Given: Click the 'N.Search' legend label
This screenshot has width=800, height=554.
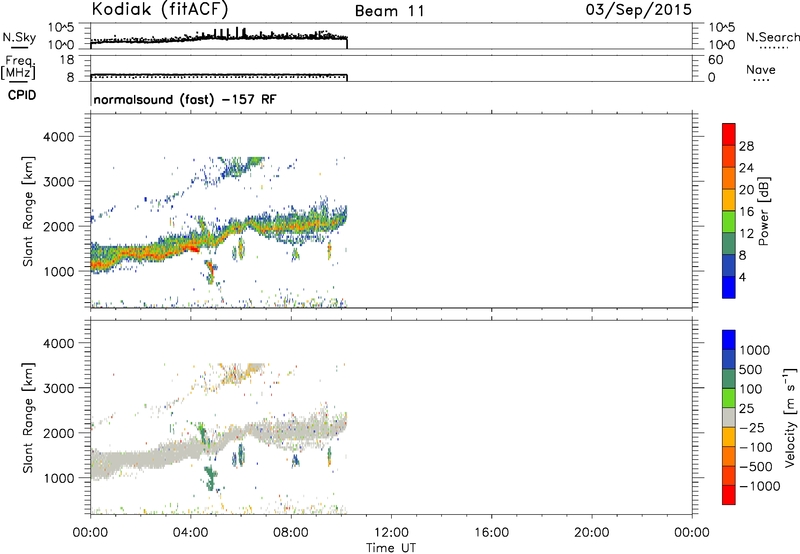Looking at the screenshot, I should pos(772,37).
